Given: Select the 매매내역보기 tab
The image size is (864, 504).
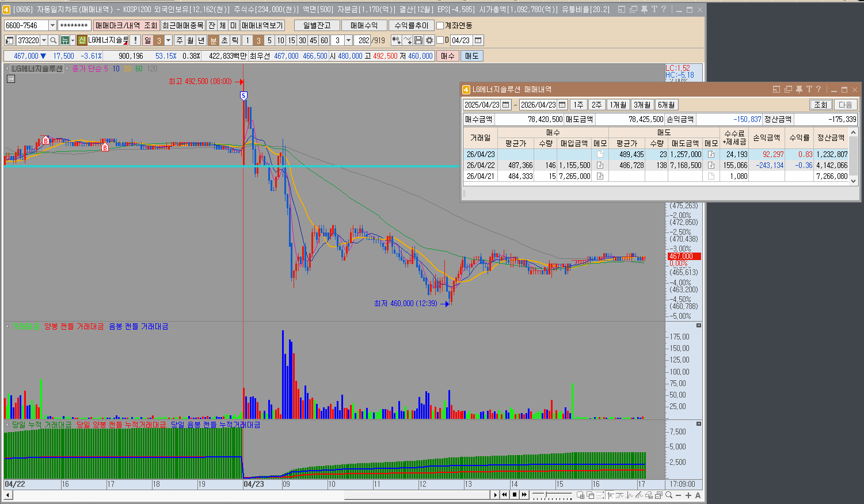Looking at the screenshot, I should [262, 25].
